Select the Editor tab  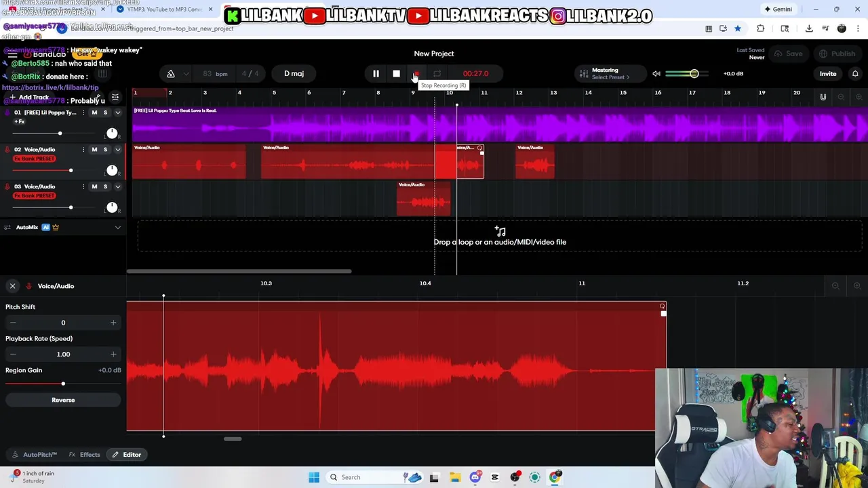127,455
